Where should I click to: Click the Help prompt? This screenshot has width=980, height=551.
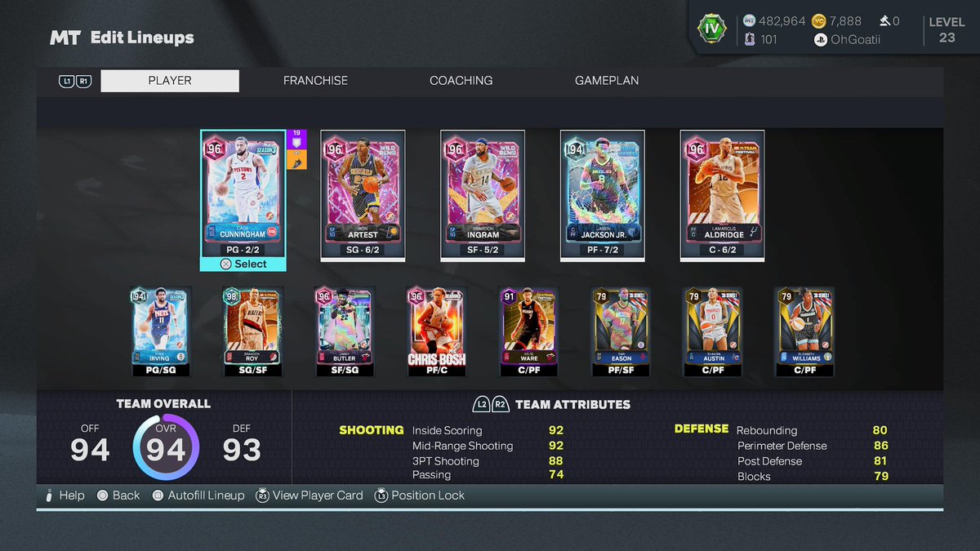click(65, 495)
